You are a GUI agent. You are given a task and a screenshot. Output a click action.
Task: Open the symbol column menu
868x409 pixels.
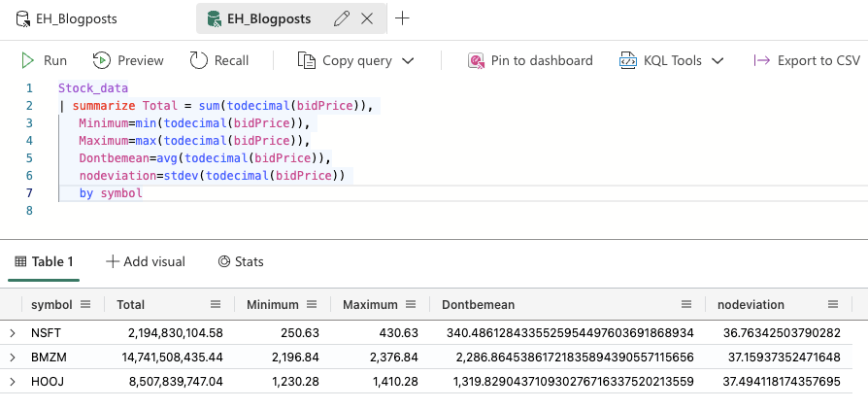point(85,305)
